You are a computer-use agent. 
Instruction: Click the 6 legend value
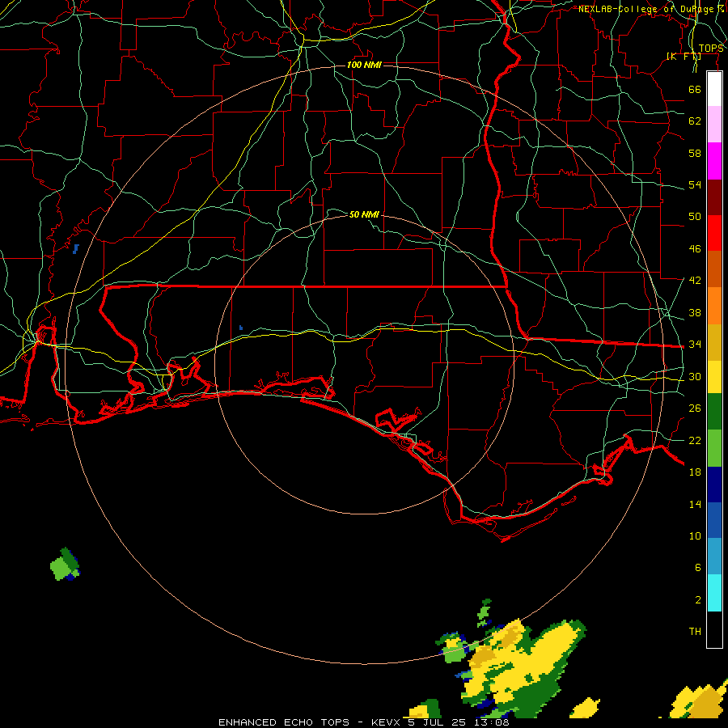[x=697, y=567]
